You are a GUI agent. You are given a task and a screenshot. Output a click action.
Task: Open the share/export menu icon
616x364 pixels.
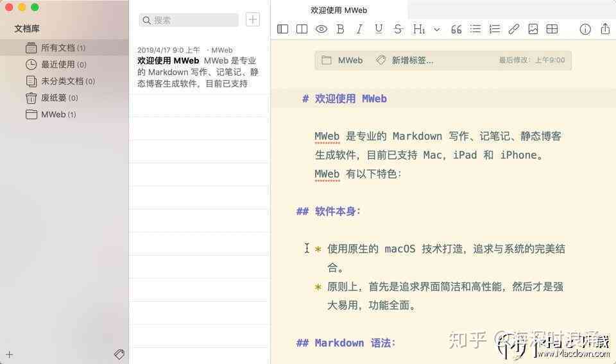tap(605, 29)
